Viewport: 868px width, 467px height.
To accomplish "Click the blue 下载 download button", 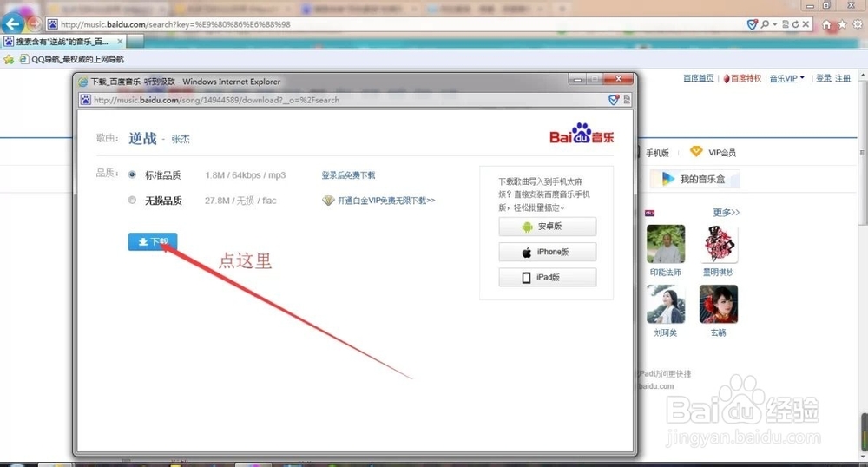I will [x=153, y=241].
